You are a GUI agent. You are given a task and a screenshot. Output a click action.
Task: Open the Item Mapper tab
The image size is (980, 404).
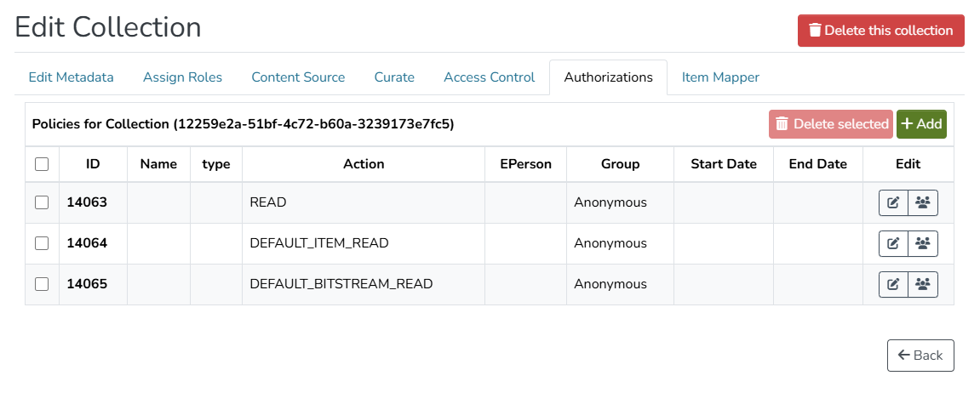[720, 77]
